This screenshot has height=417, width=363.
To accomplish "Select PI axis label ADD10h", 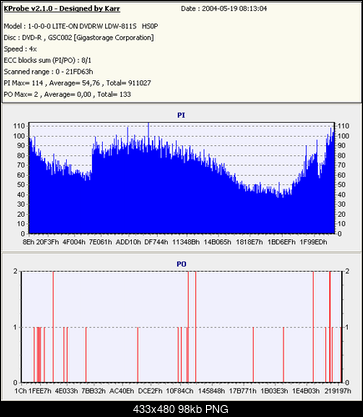I will [128, 242].
